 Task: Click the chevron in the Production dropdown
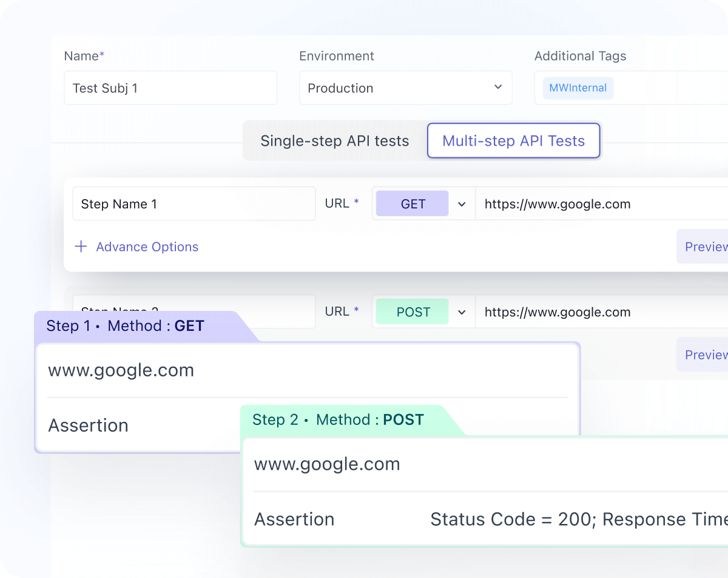click(x=498, y=87)
